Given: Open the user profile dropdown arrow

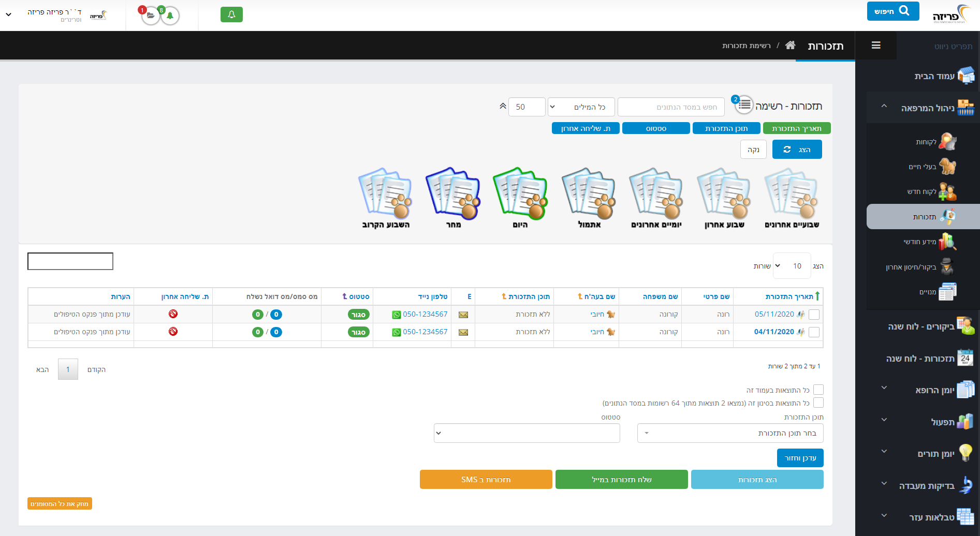Looking at the screenshot, I should pos(9,14).
